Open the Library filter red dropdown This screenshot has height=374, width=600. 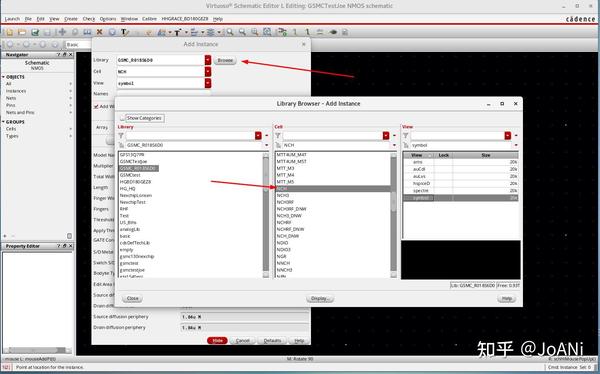(258, 136)
